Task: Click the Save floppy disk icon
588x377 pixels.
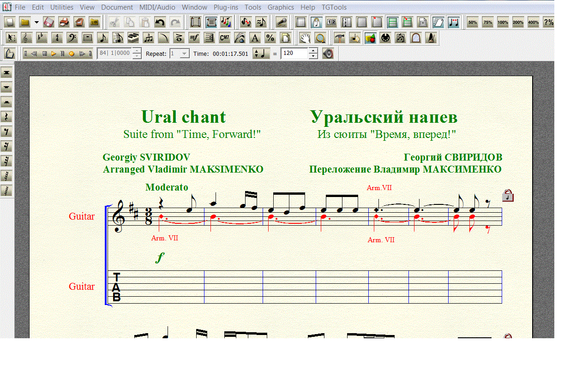Action: pyautogui.click(x=49, y=22)
